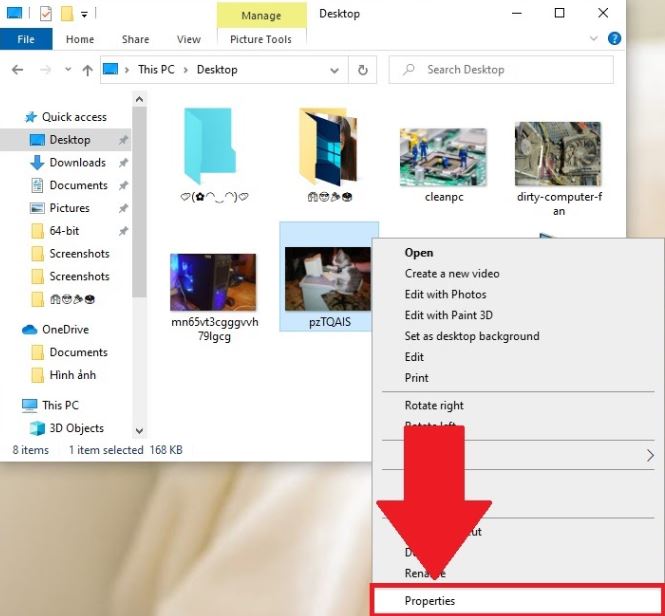665x616 pixels.
Task: Choose Set as desktop background
Action: point(472,336)
